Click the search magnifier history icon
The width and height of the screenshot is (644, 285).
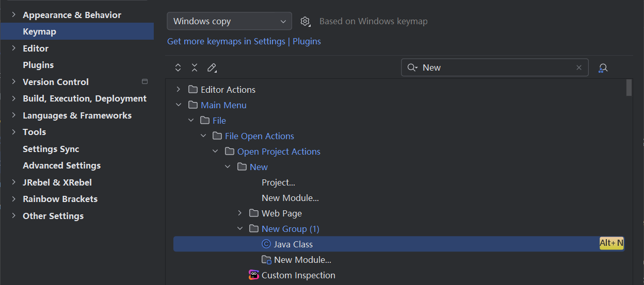pyautogui.click(x=412, y=68)
